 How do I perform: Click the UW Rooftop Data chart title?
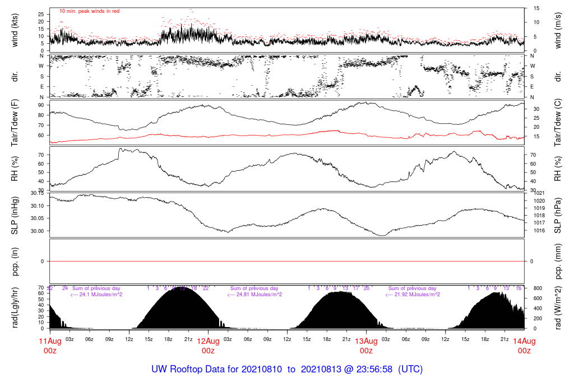point(287,370)
